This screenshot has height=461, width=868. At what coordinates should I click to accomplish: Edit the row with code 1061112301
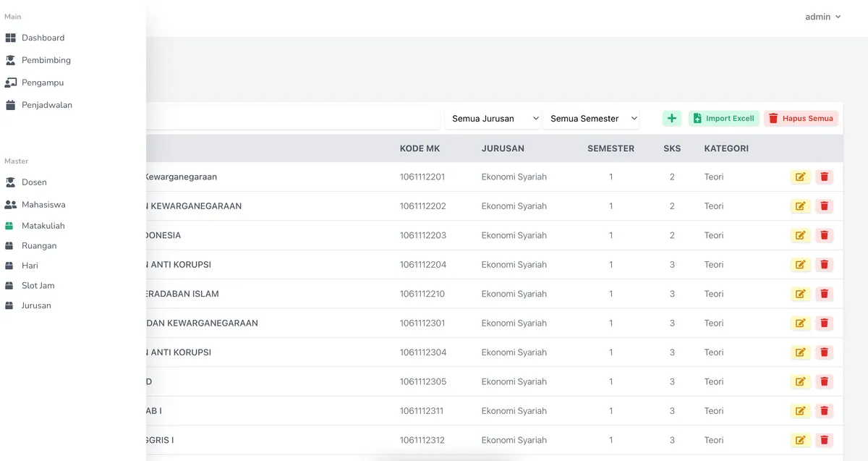(800, 323)
